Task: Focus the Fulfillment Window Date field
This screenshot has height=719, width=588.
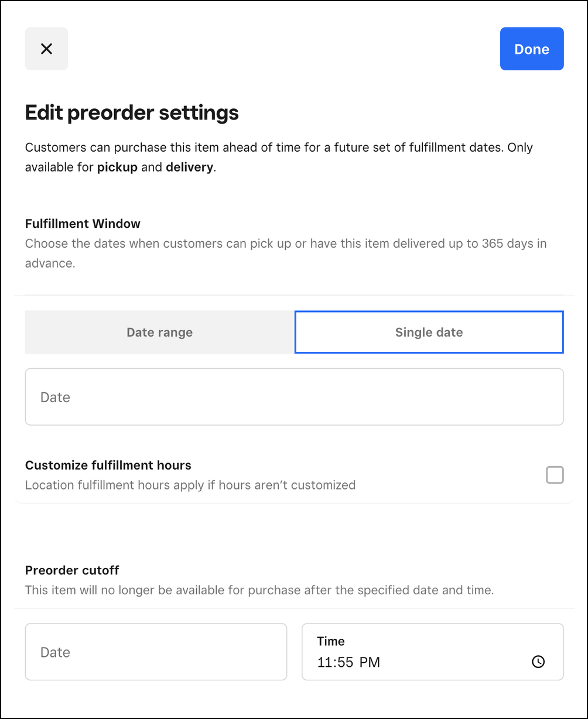Action: click(294, 397)
